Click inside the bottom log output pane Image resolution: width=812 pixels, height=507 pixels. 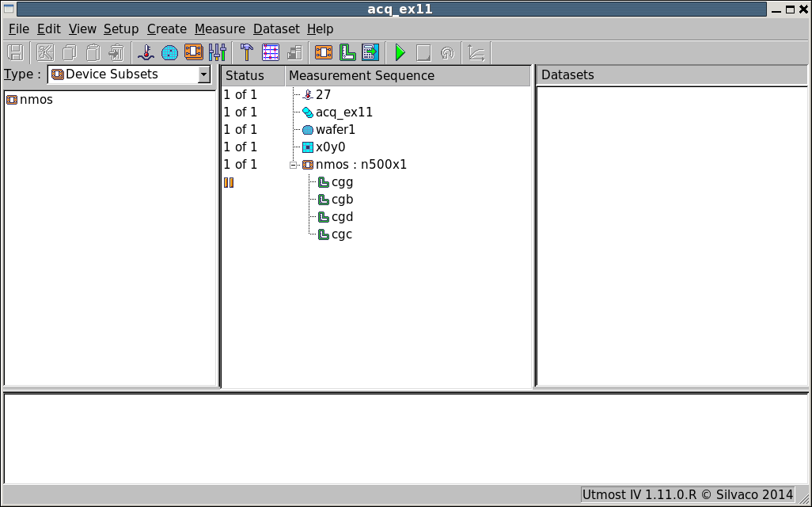pos(405,439)
